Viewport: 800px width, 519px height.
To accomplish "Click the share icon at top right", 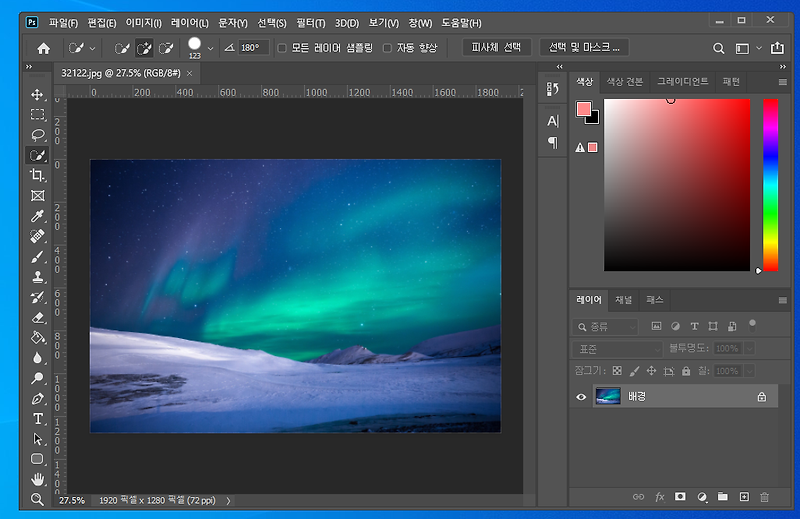I will click(777, 48).
